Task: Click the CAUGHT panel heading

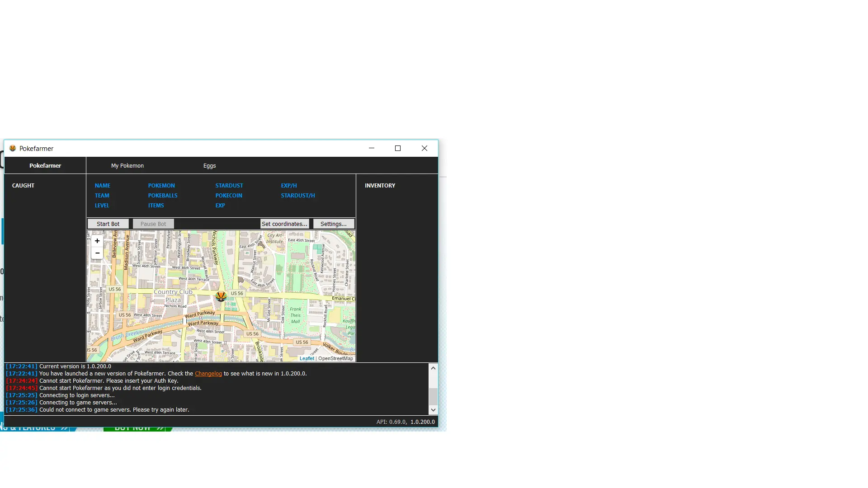Action: click(x=23, y=186)
